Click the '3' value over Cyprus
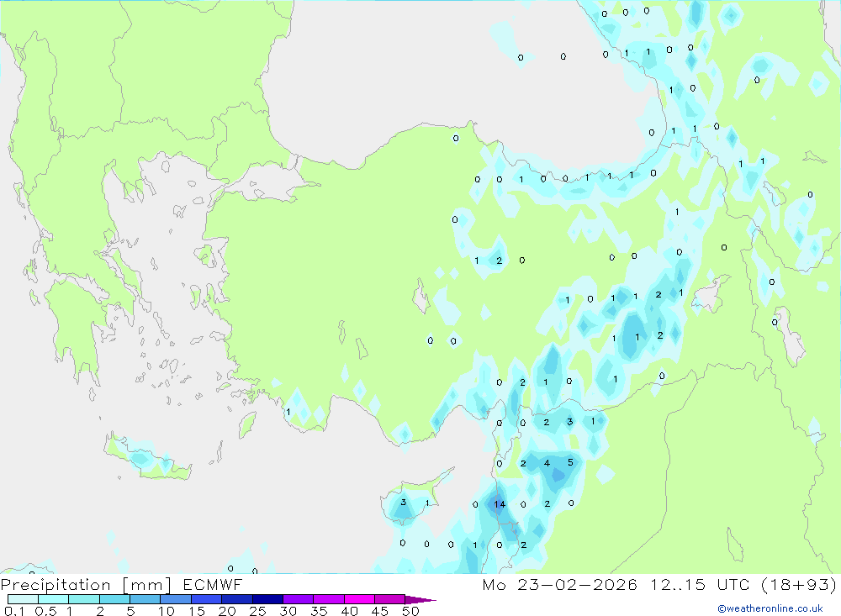 [404, 503]
